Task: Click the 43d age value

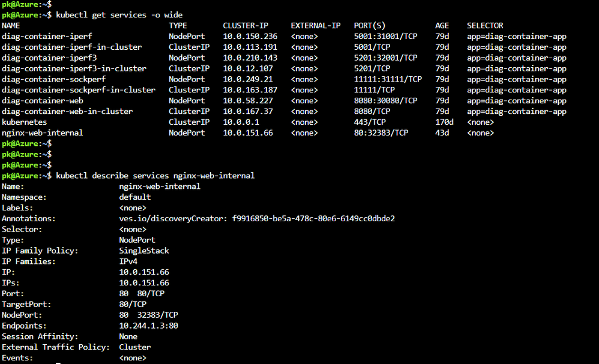Action: click(442, 133)
